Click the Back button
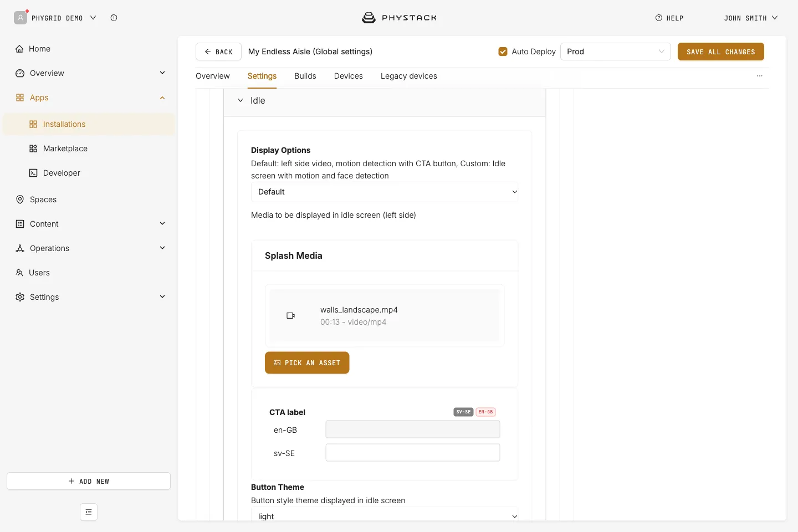The height and width of the screenshot is (532, 798). (x=218, y=52)
